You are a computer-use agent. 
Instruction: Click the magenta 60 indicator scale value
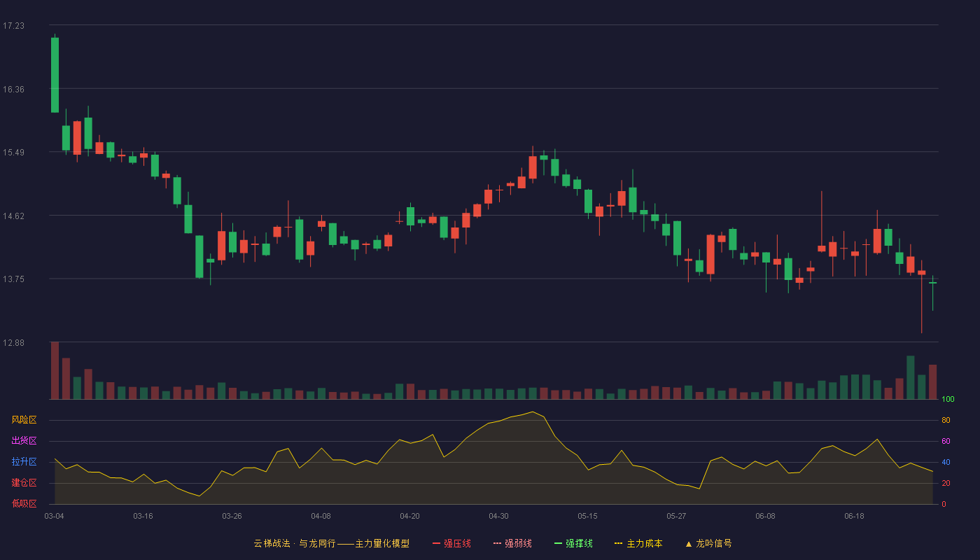946,441
